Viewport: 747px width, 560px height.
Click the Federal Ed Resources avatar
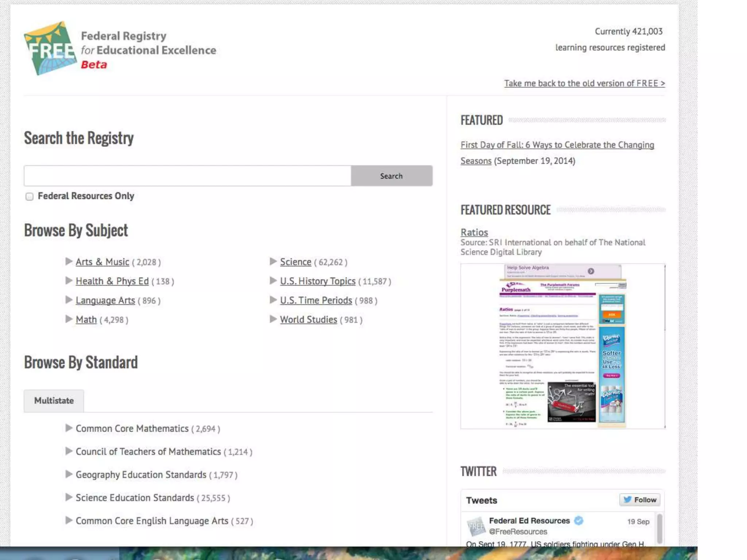[476, 526]
